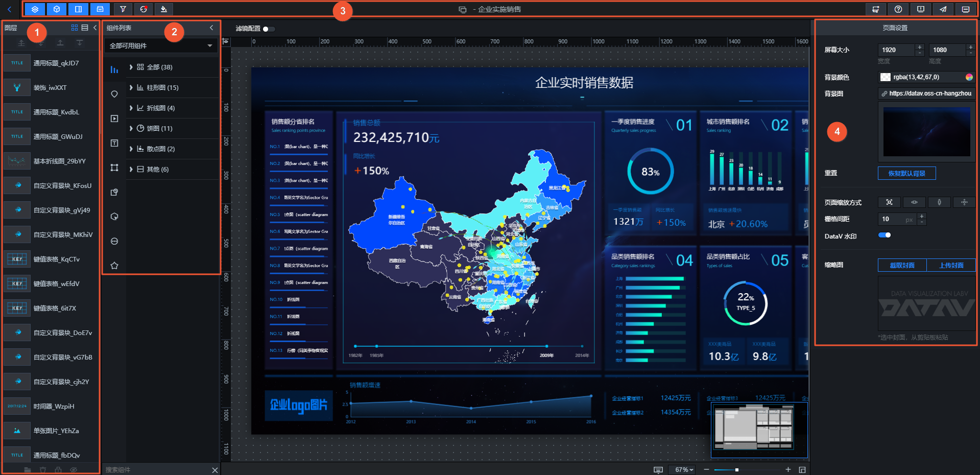Click the 截取封面 button

902,265
